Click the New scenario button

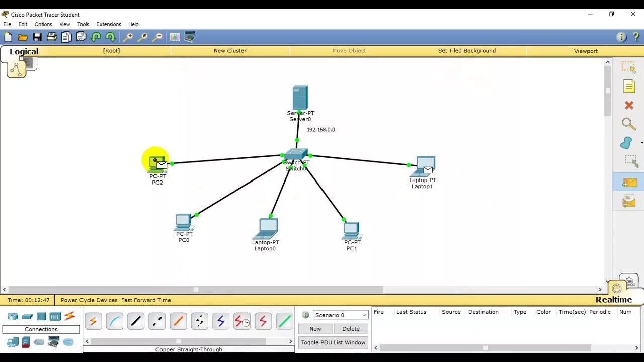315,329
